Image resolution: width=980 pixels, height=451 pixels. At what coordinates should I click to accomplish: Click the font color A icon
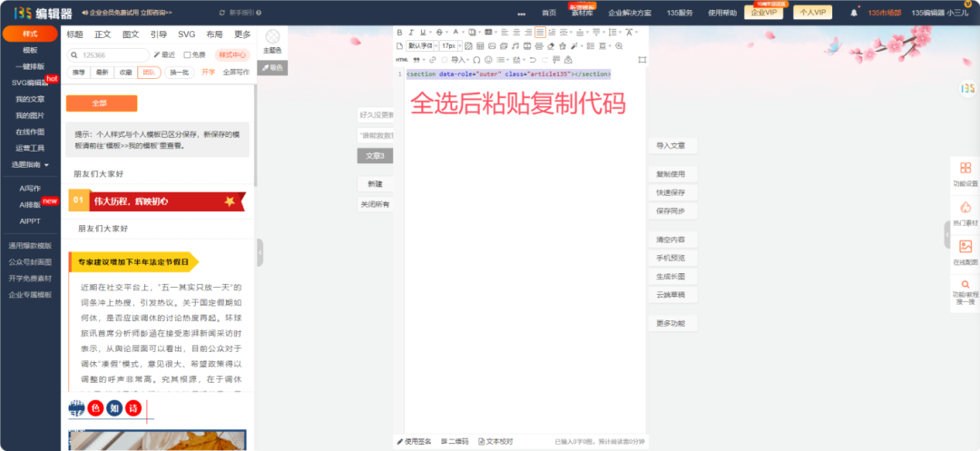[x=456, y=32]
